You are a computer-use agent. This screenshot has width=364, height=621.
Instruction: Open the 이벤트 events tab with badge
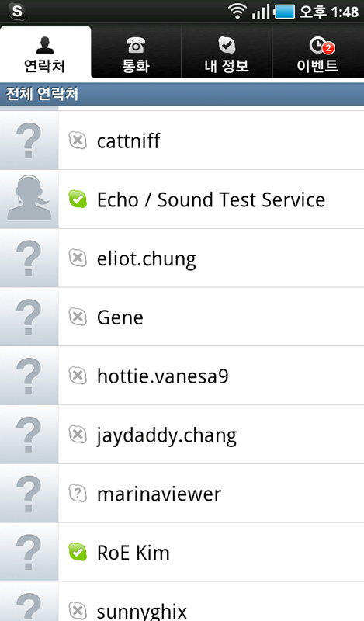click(318, 52)
